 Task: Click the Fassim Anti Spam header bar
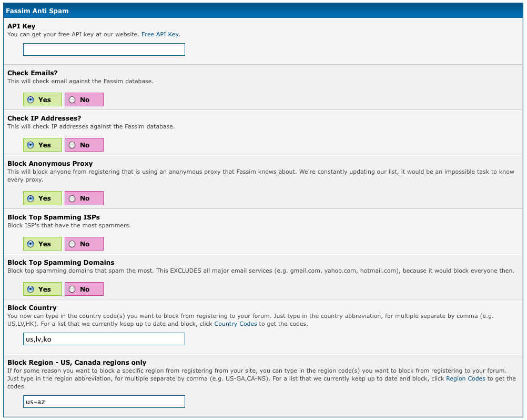click(x=263, y=11)
